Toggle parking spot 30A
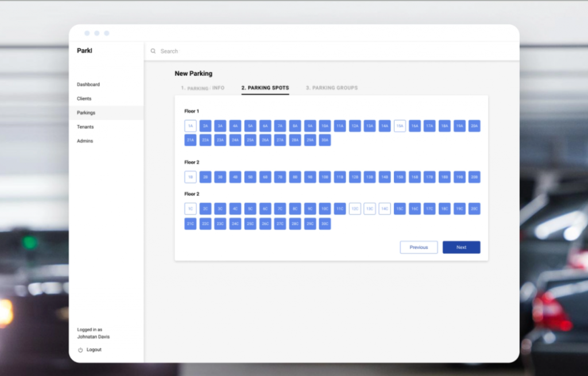The width and height of the screenshot is (588, 376). pos(325,140)
